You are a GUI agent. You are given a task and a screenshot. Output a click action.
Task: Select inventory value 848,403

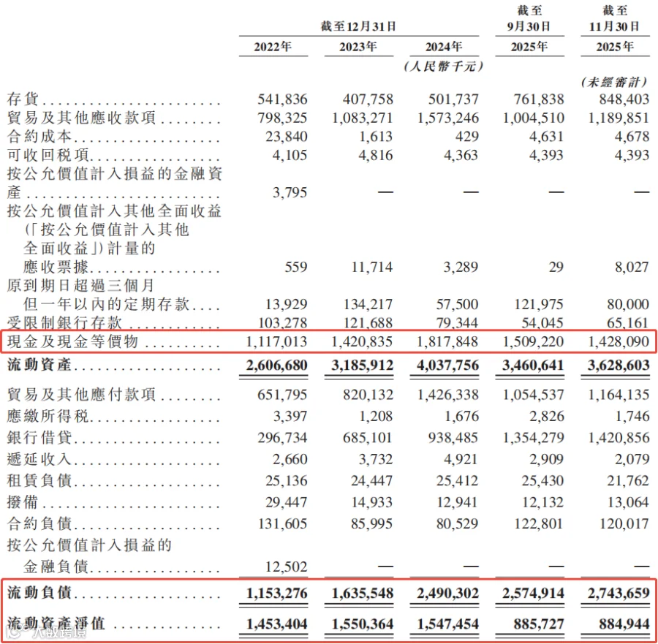(x=624, y=99)
